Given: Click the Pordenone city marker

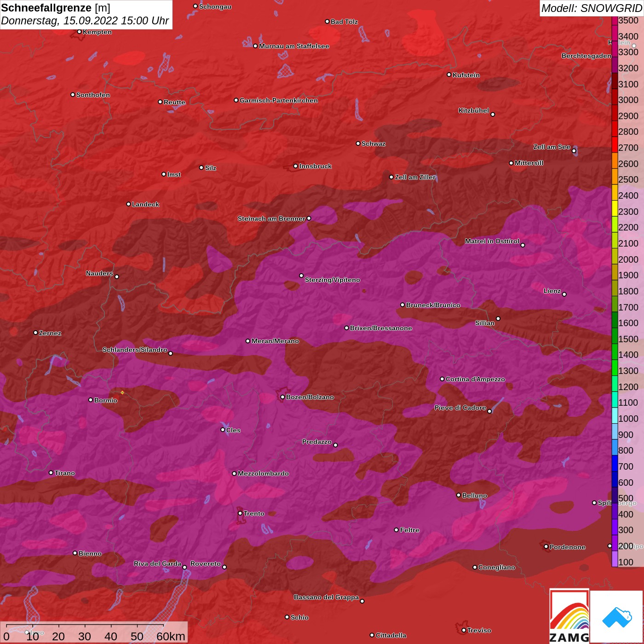Looking at the screenshot, I should (x=546, y=546).
